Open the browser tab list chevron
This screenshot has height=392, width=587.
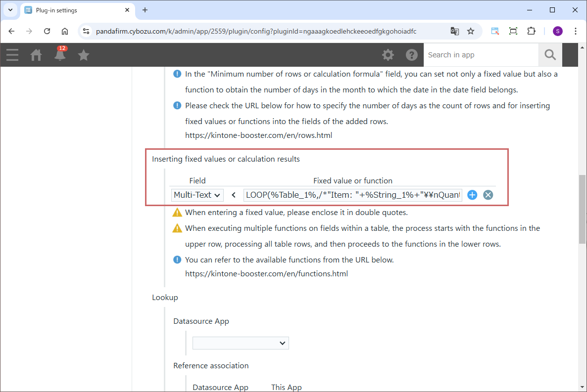10,10
